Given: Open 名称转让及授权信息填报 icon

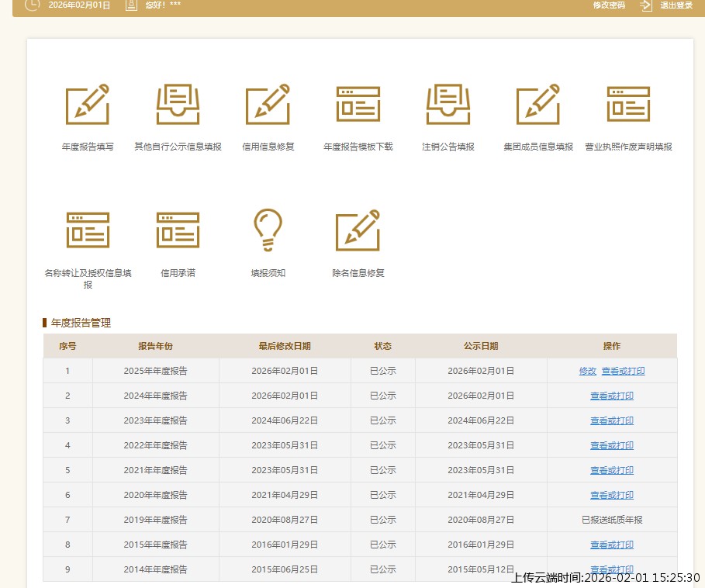Looking at the screenshot, I should point(88,230).
